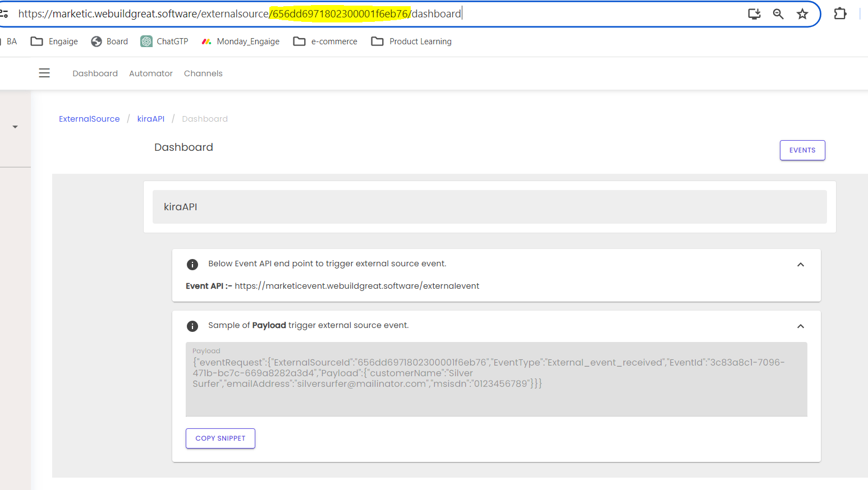This screenshot has height=490, width=868.
Task: Open the Product Learning bookmark folder
Action: tap(411, 41)
